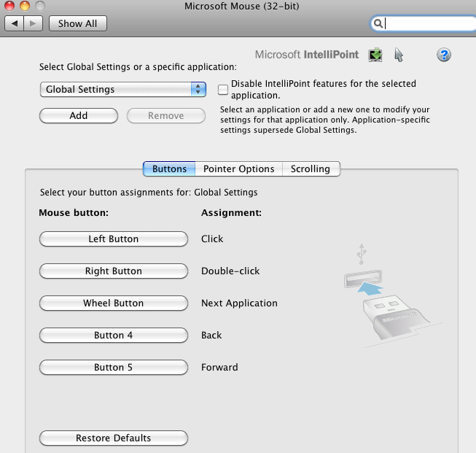Click the Restore Defaults button
Image resolution: width=476 pixels, height=453 pixels.
click(x=114, y=438)
